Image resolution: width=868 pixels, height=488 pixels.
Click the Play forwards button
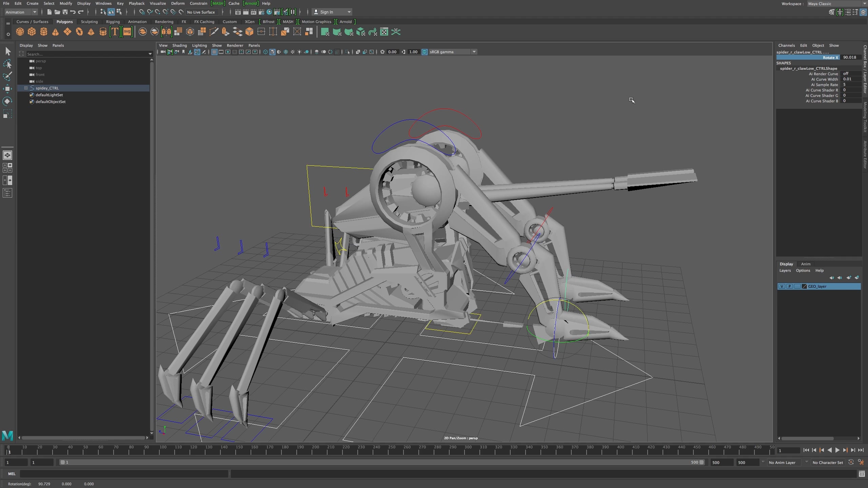click(837, 450)
